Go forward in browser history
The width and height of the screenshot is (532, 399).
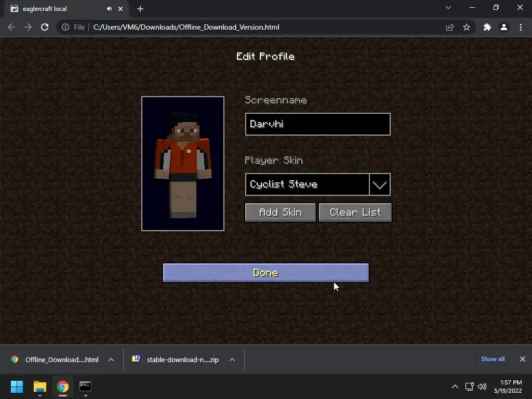click(x=28, y=27)
